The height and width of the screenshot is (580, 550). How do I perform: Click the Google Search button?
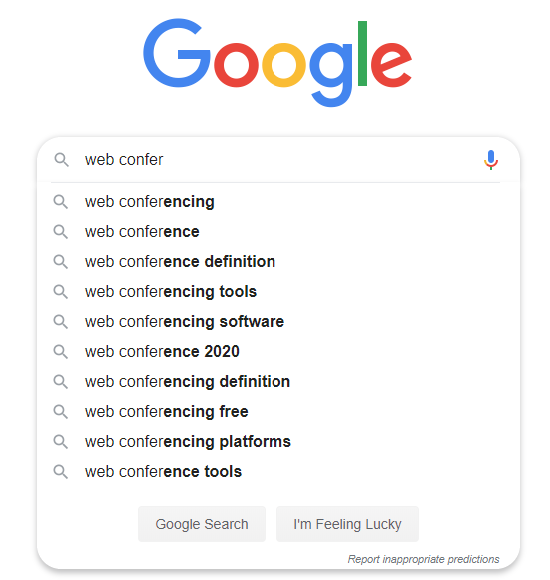[x=202, y=524]
